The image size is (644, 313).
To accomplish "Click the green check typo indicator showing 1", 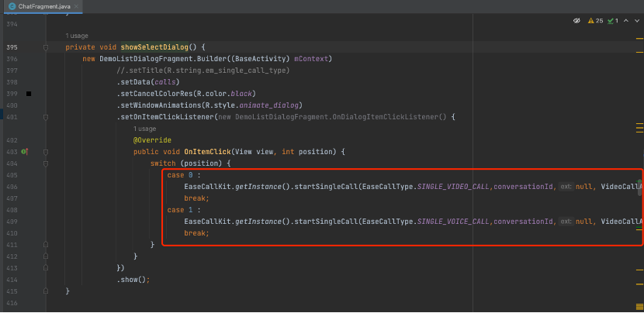I will 613,20.
